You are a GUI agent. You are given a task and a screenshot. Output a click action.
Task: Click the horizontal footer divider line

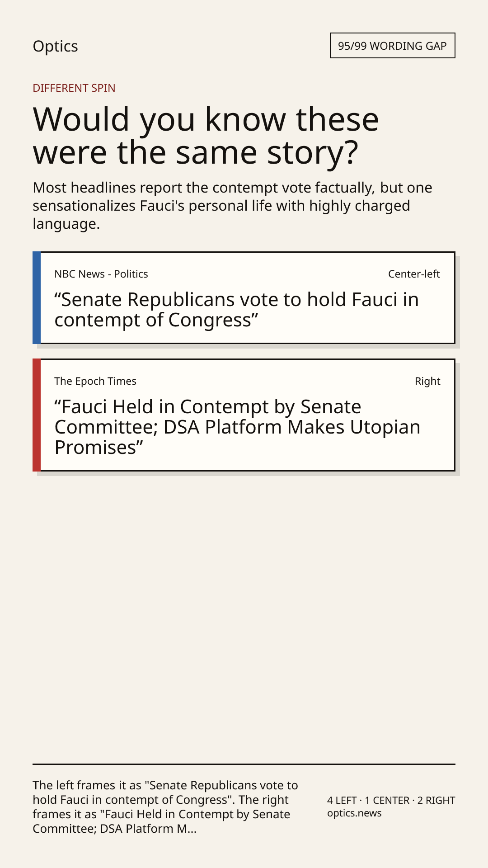coord(244,764)
